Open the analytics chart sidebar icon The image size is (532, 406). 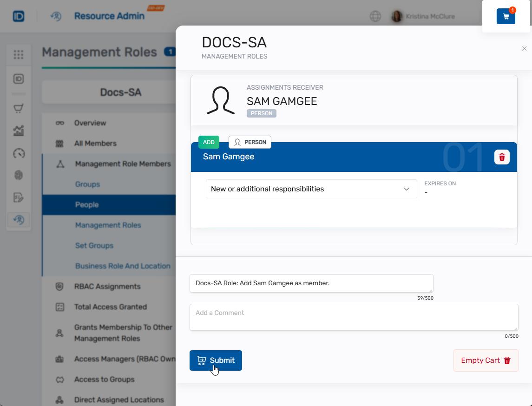tap(19, 131)
